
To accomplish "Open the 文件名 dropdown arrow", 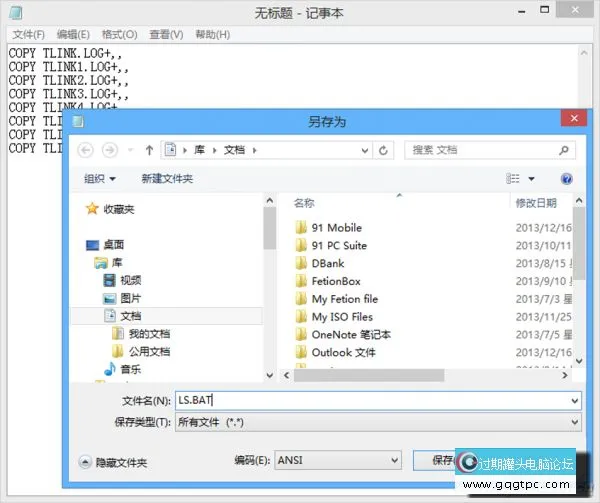I will click(x=574, y=401).
